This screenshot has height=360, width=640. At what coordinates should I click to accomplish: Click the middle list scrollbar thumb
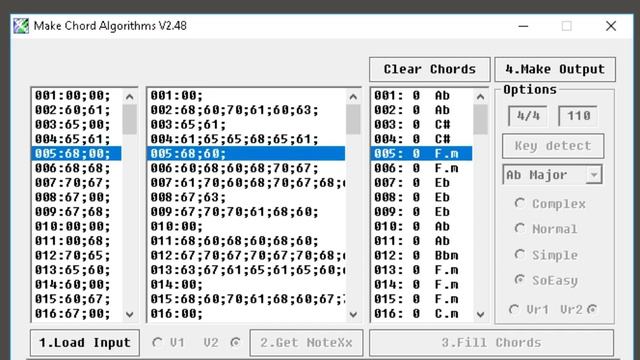pos(353,120)
